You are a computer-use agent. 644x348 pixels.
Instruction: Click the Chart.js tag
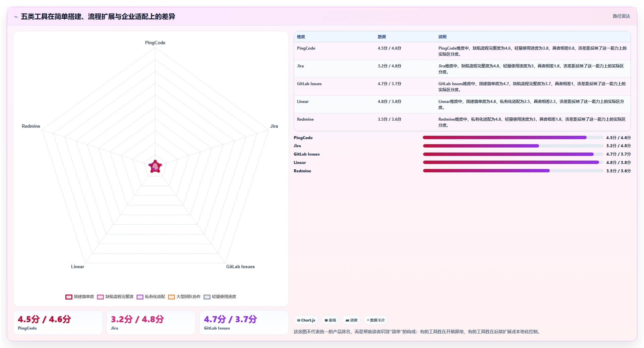point(306,320)
